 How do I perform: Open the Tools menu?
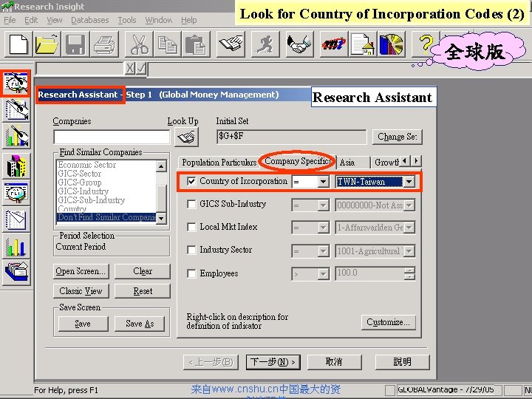(x=127, y=20)
